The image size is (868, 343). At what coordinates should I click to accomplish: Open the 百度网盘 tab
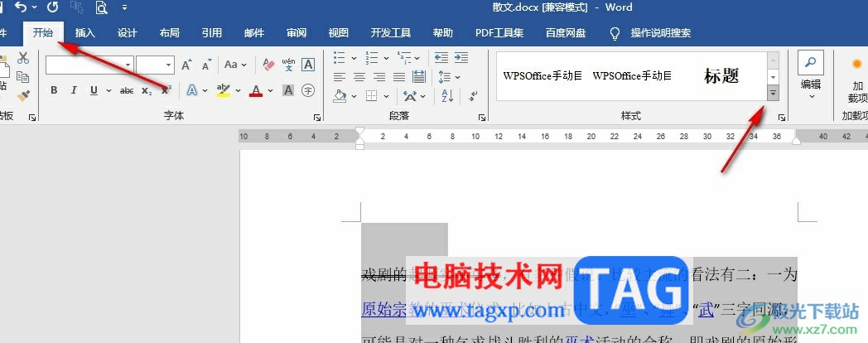tap(565, 33)
